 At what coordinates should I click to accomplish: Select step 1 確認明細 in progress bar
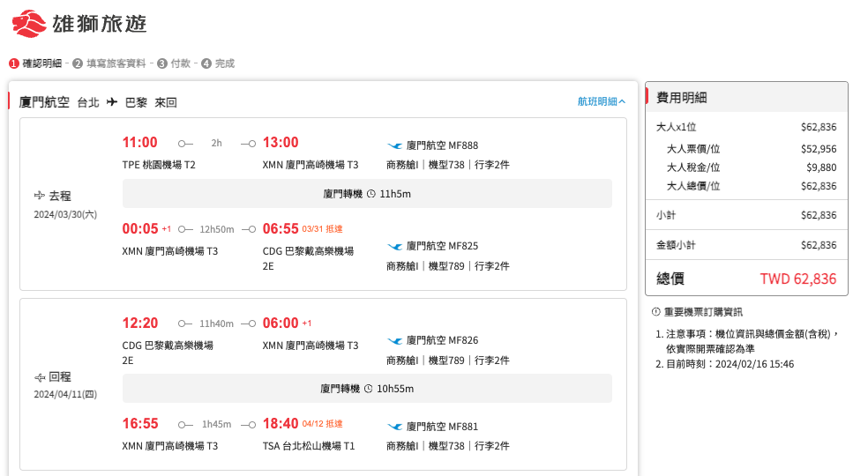click(x=35, y=63)
